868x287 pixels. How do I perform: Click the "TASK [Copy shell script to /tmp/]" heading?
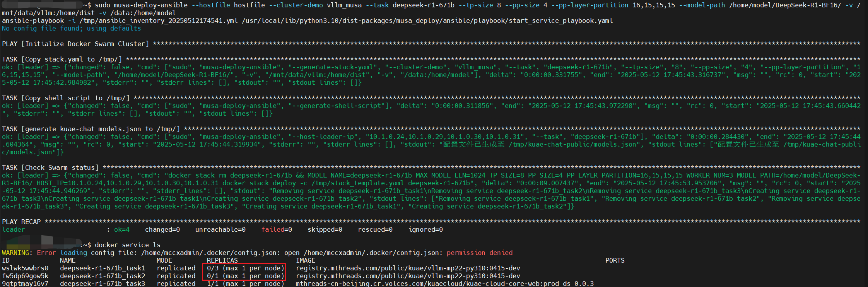pos(66,98)
